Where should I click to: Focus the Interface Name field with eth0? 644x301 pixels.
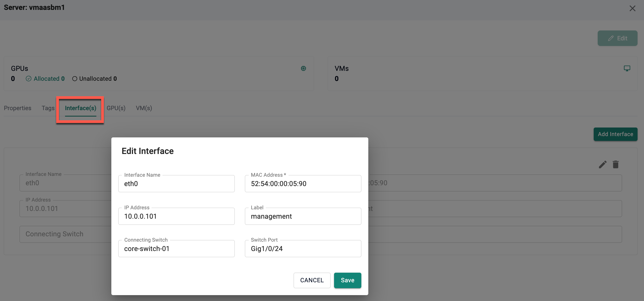click(176, 184)
